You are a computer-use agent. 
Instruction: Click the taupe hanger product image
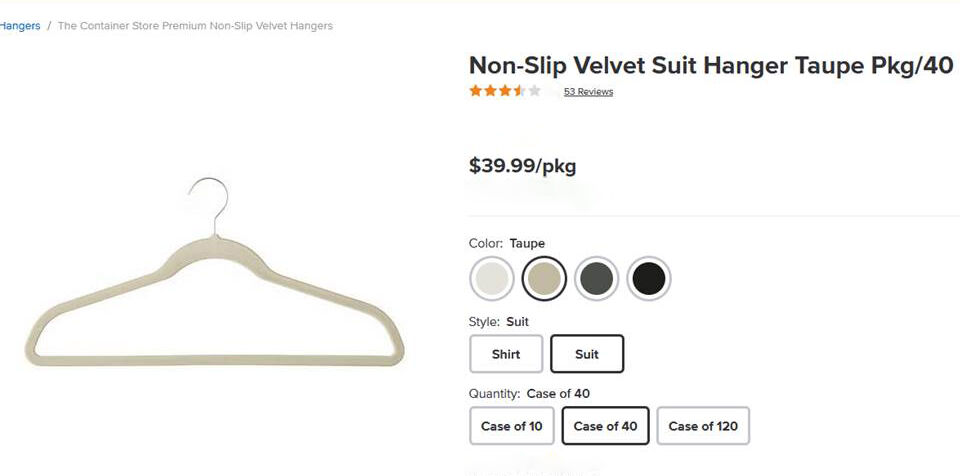click(214, 290)
